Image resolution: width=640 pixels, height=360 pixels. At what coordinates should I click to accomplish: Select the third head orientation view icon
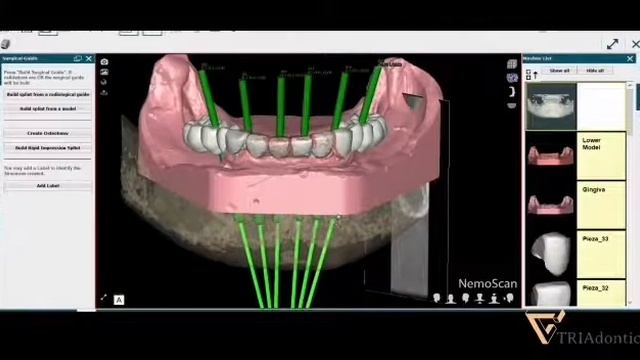[x=466, y=298]
